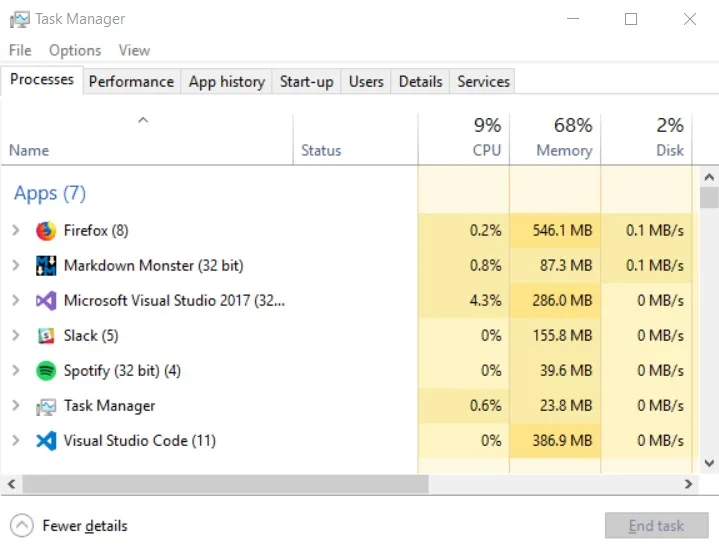
Task: Switch to the Users tab
Action: (x=366, y=82)
